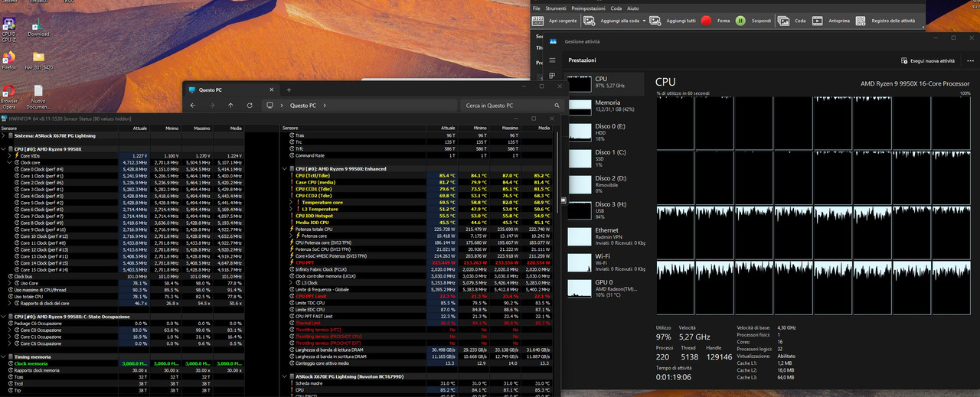The image size is (980, 397).
Task: Expand the Sistema: ASRock X670E PG Lightning group
Action: coord(3,135)
